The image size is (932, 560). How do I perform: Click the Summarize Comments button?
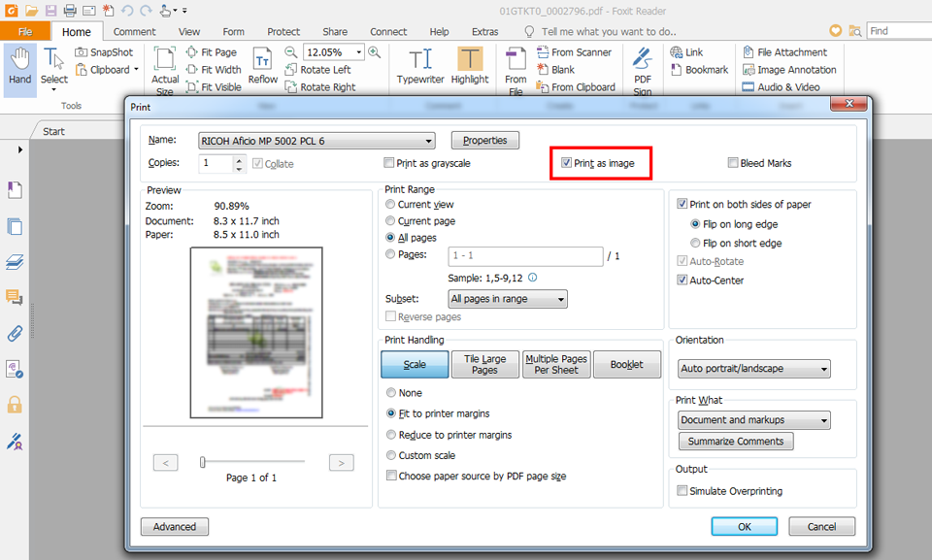click(x=736, y=441)
